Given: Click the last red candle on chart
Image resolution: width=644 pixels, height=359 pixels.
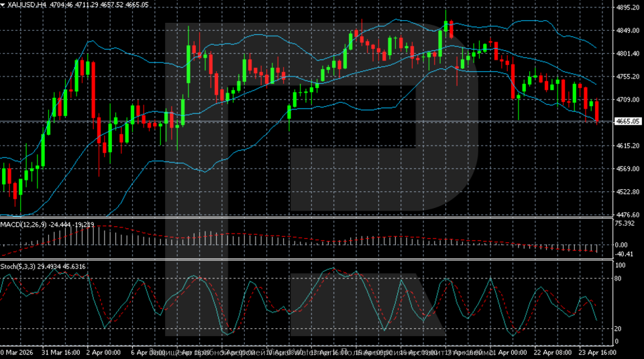Looking at the screenshot, I should 597,111.
